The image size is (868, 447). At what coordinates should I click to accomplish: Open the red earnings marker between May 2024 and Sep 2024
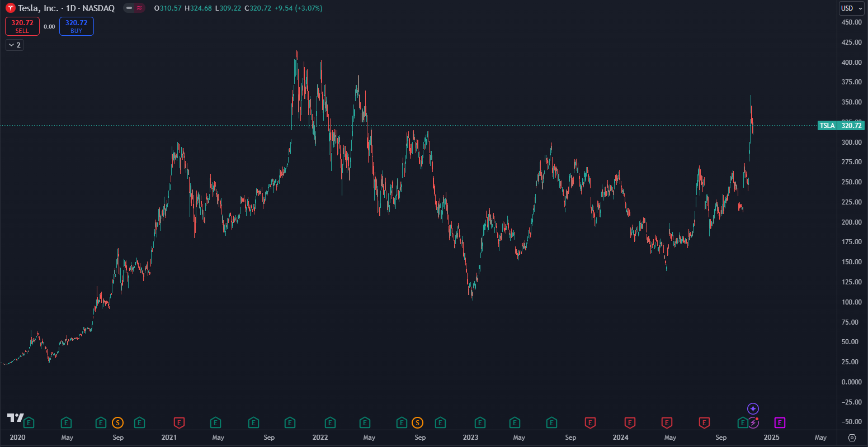[x=704, y=422]
